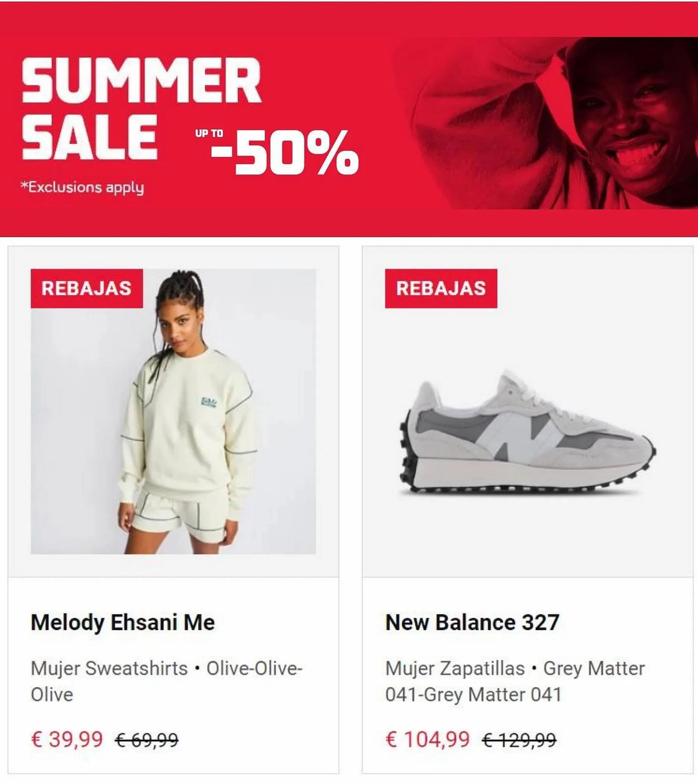The image size is (698, 784).
Task: Click the chest logo on the sweatshirt
Action: pos(209,402)
